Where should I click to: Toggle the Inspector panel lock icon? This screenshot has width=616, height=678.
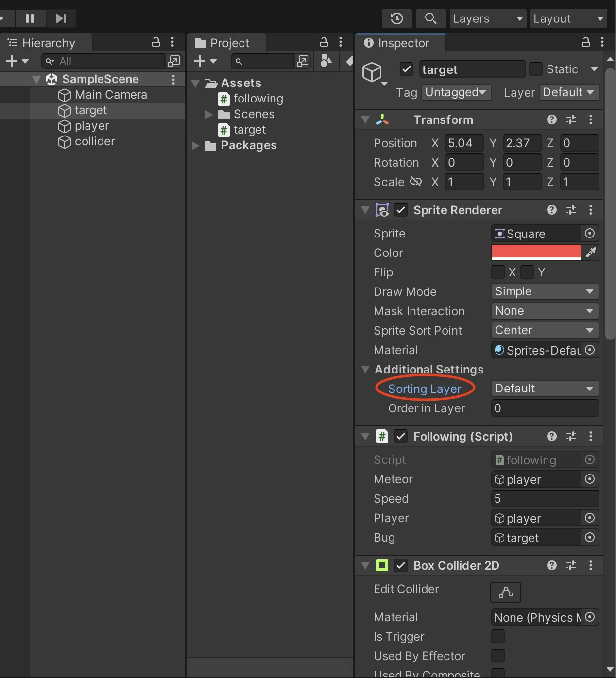tap(586, 42)
